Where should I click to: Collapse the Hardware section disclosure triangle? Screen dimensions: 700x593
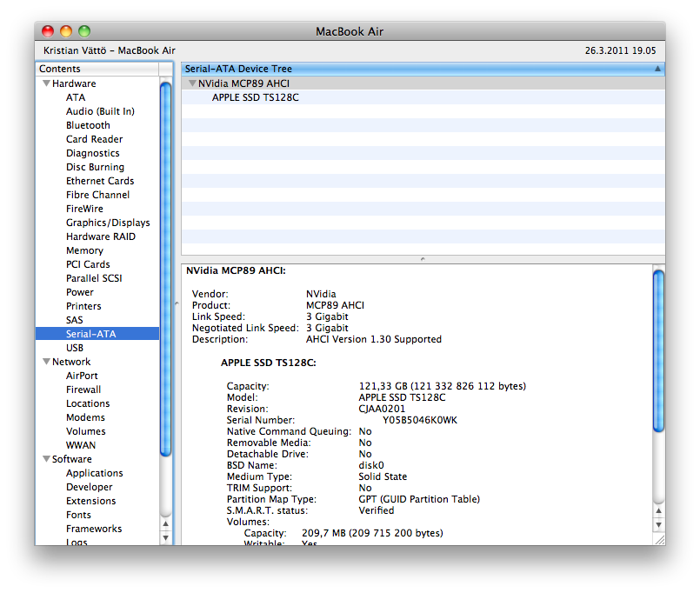point(45,83)
